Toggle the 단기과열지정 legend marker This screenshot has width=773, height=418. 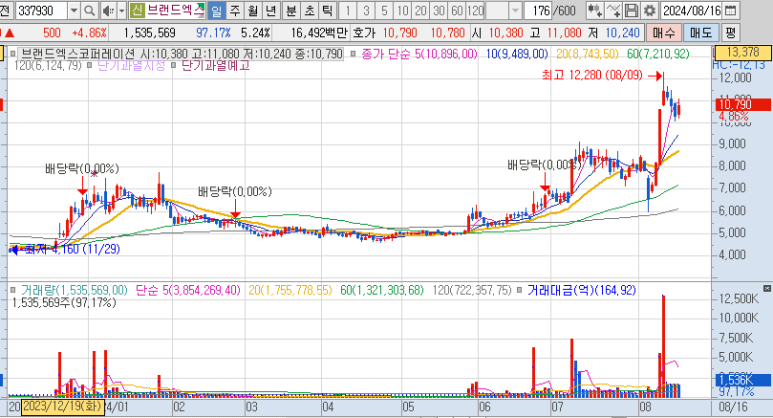click(89, 65)
